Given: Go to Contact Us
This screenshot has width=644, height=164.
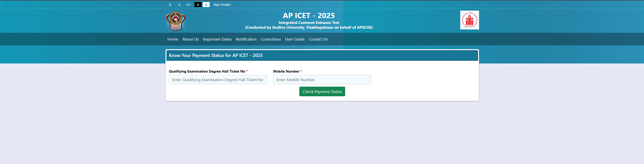Looking at the screenshot, I should click(318, 39).
